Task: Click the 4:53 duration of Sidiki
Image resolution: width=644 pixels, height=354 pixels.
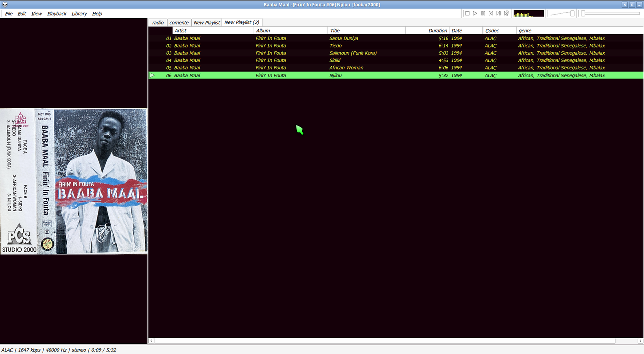Action: tap(443, 60)
